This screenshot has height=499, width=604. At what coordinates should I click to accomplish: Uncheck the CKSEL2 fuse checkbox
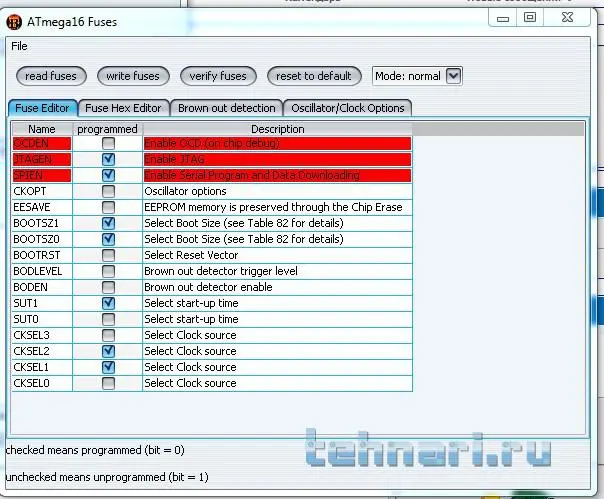(108, 351)
